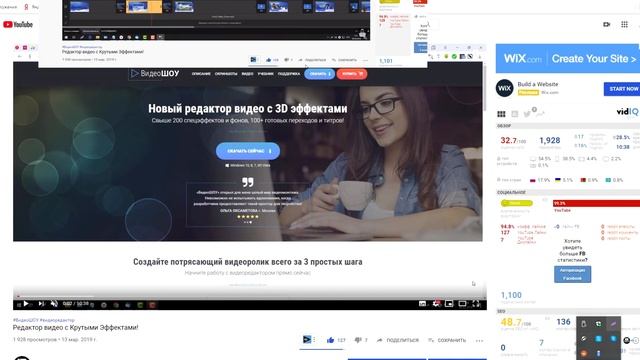Open the player settings gear

pos(436,304)
